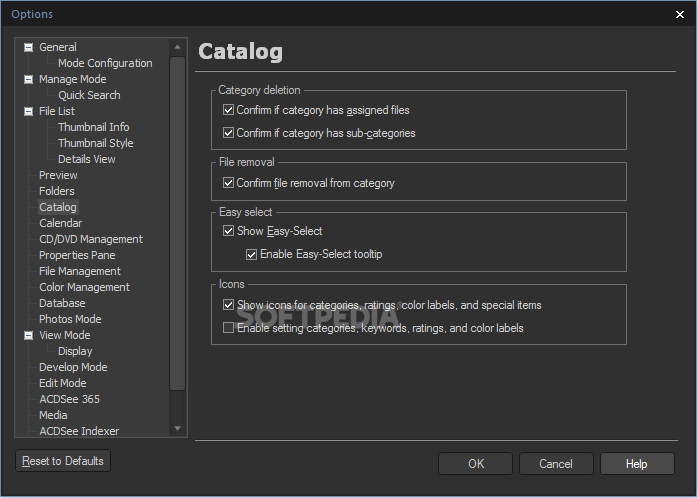This screenshot has height=498, width=698.
Task: Disable Enable Easy-Select tooltip checkbox
Action: [x=252, y=254]
